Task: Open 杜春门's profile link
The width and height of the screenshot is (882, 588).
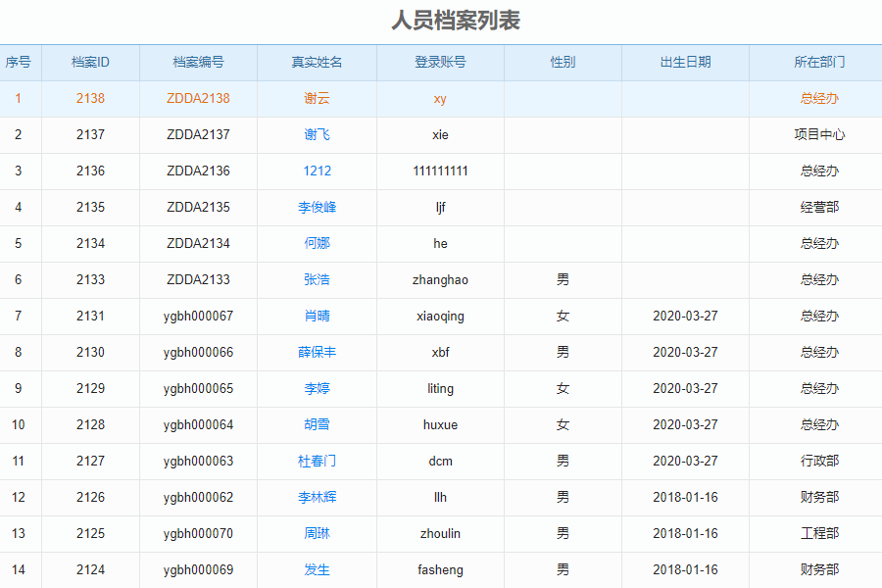Action: click(x=317, y=461)
